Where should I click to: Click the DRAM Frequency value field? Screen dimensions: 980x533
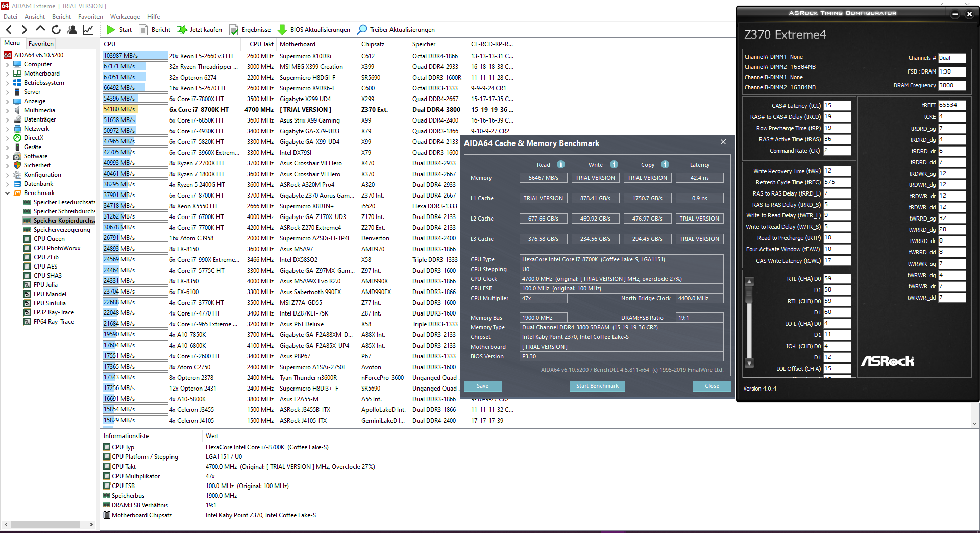coord(952,86)
